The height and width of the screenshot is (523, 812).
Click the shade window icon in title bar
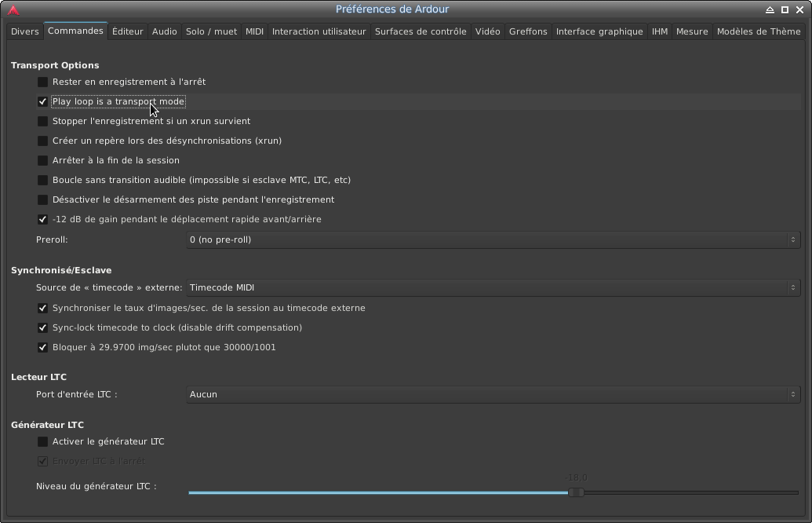(x=770, y=10)
